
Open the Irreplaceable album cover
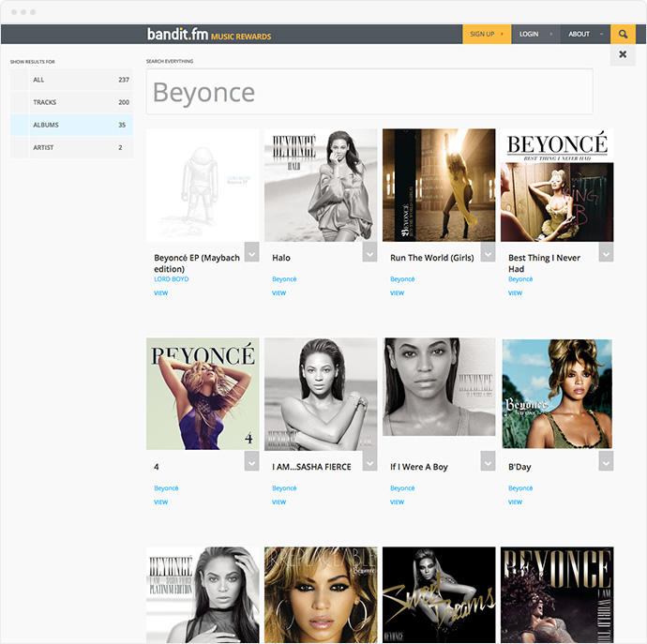[x=321, y=594]
